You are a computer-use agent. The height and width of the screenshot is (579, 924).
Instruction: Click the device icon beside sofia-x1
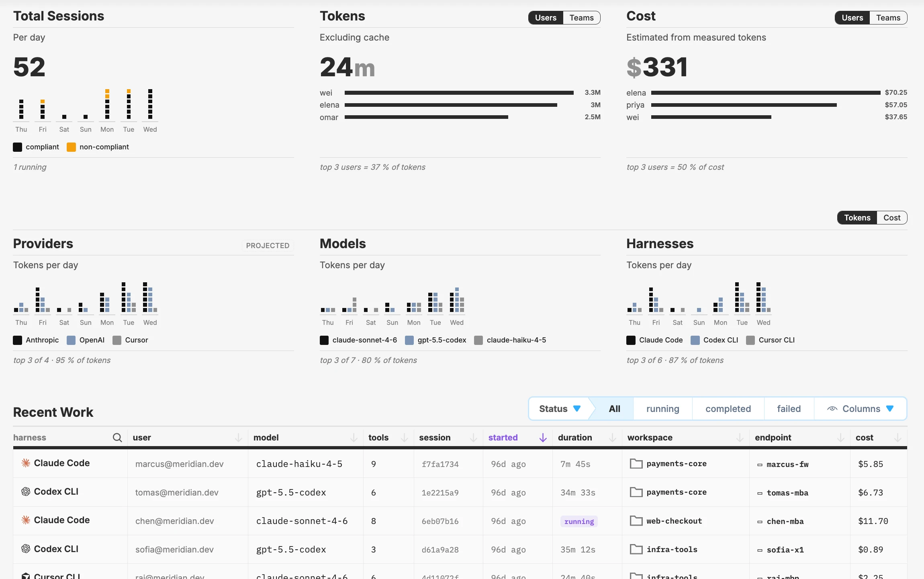[x=760, y=550]
